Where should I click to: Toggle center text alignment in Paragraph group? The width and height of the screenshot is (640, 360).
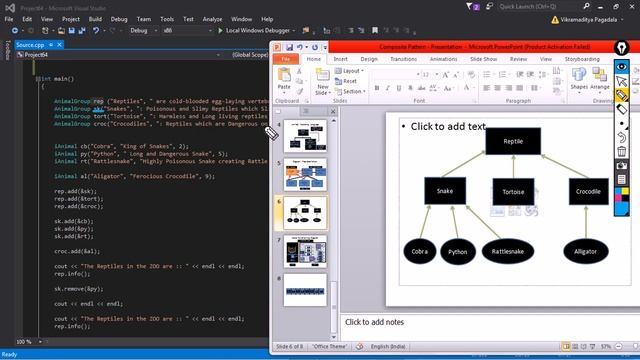pyautogui.click(x=498, y=88)
